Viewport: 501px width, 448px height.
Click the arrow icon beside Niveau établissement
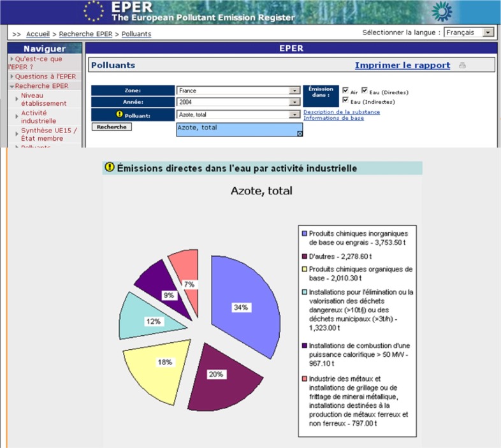17,96
